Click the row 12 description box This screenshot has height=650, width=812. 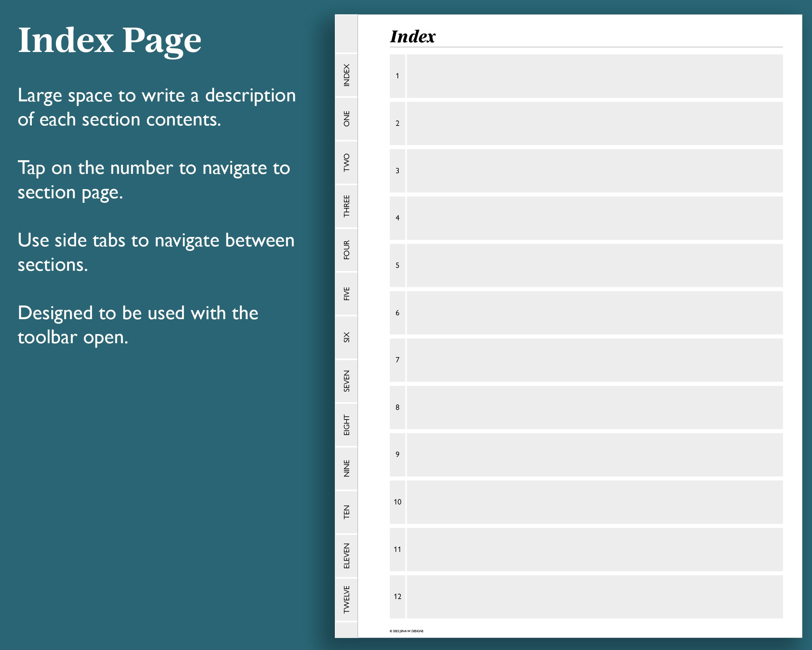click(x=594, y=596)
